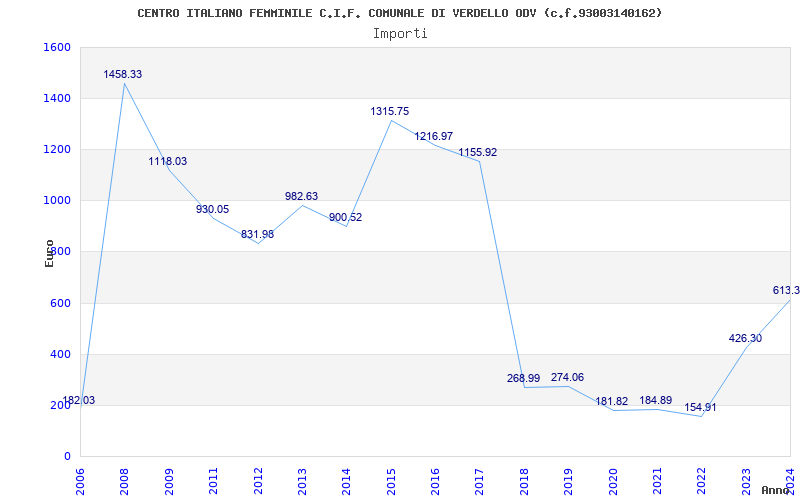Click the Importi subtitle

point(400,34)
